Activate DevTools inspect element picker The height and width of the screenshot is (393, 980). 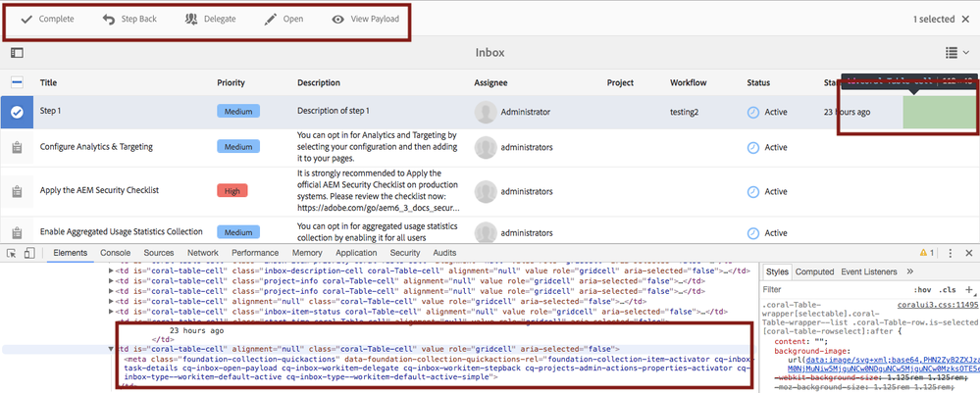pos(11,253)
